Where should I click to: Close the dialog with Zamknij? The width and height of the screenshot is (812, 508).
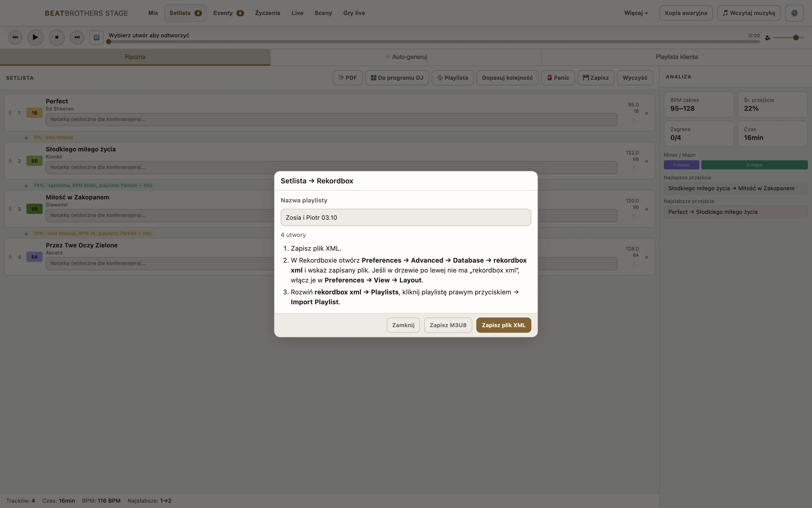click(403, 325)
